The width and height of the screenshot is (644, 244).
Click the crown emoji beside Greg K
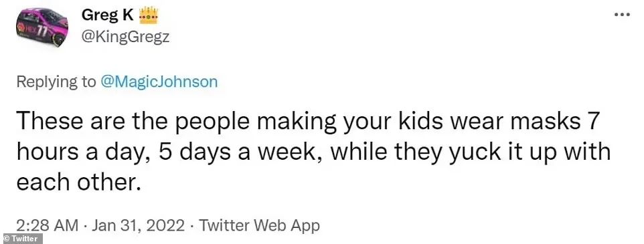[148, 15]
